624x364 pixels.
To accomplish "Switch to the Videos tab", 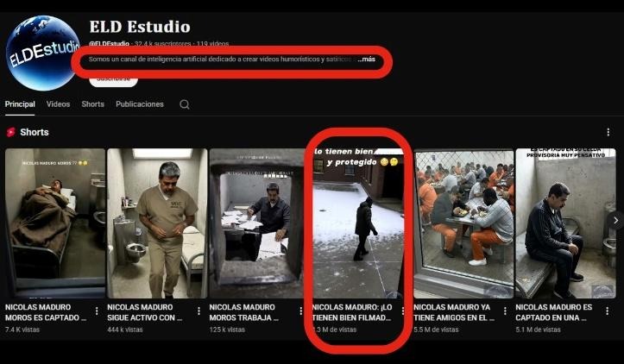I will pyautogui.click(x=58, y=104).
